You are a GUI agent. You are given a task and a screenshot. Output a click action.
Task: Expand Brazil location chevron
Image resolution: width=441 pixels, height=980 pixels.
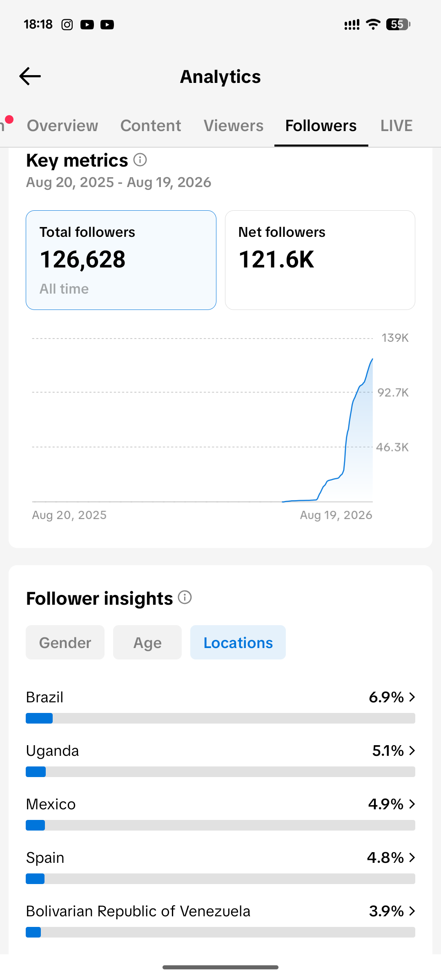(412, 697)
